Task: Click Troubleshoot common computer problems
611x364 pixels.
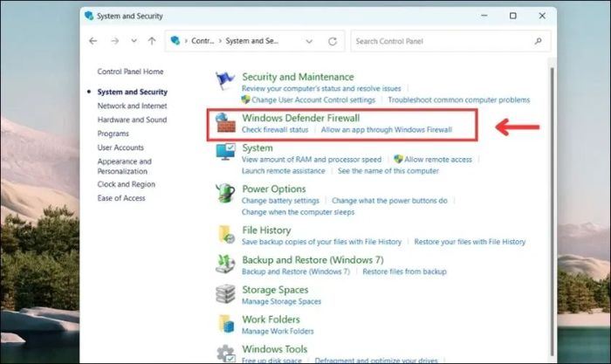Action: pos(459,100)
